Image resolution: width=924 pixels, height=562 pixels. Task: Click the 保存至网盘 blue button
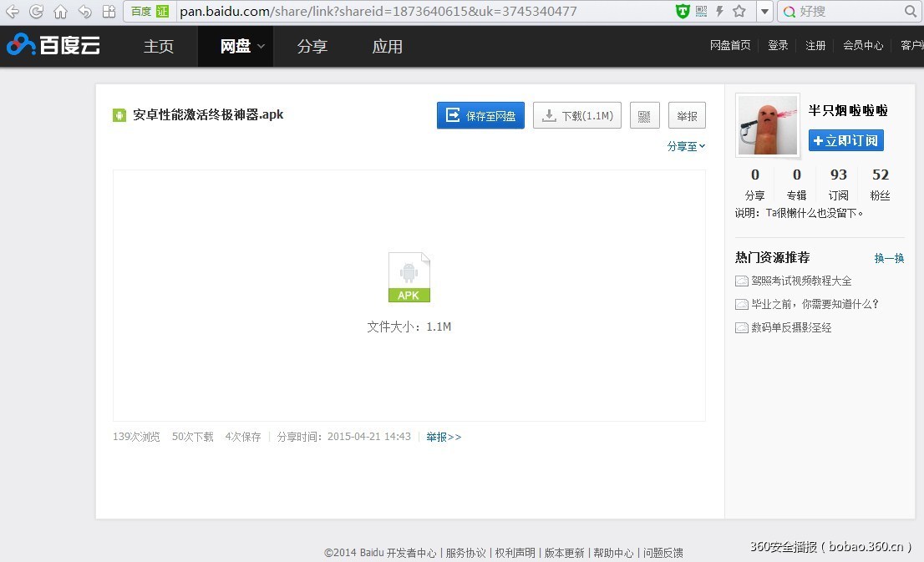pos(480,115)
